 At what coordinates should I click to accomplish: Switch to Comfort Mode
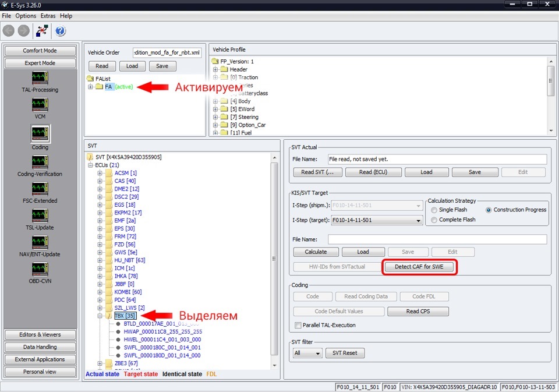coord(40,51)
